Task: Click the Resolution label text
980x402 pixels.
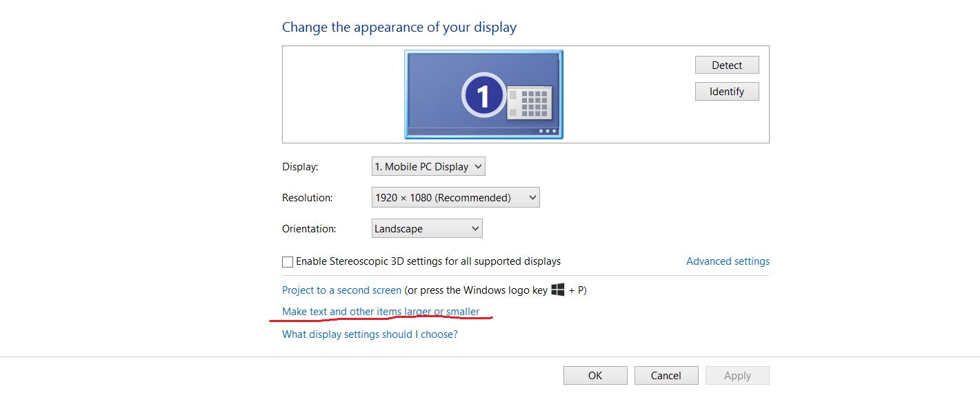Action: (x=308, y=197)
